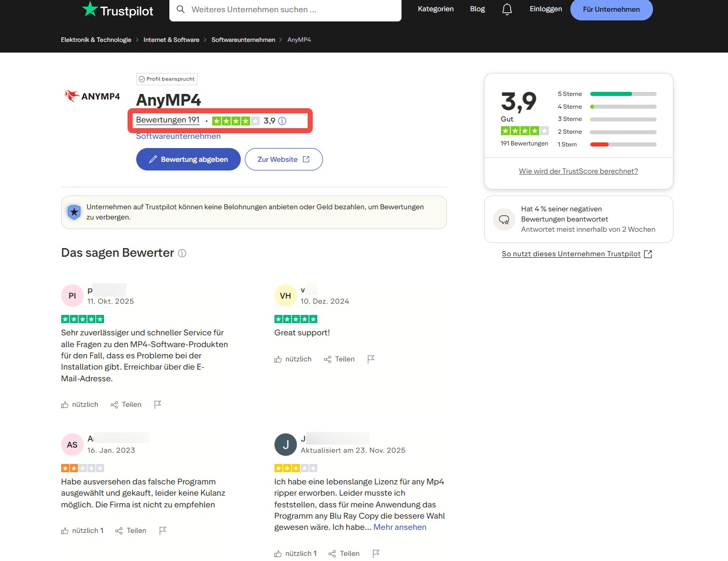
Task: Open notifications via the bell icon
Action: tap(507, 9)
